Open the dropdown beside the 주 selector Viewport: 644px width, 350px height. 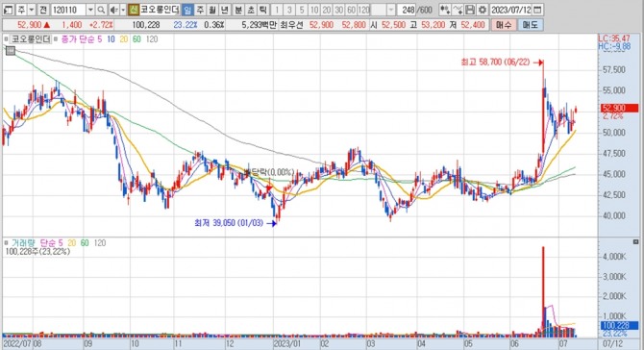[31, 10]
